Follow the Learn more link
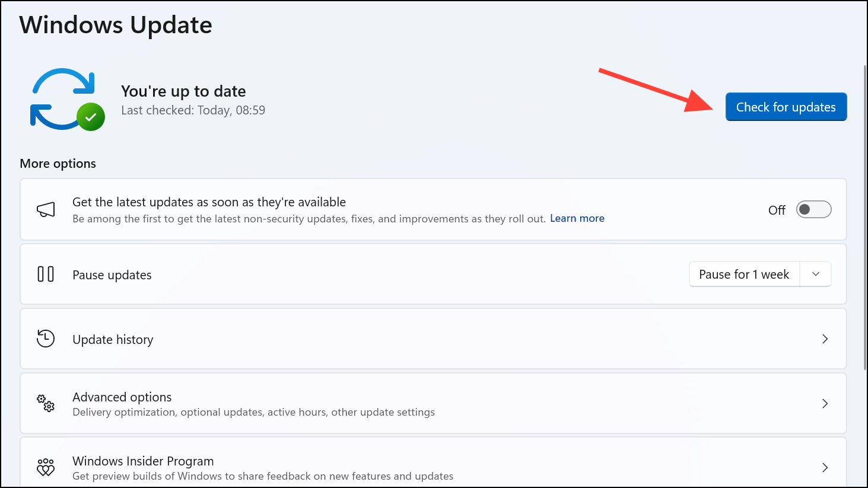The height and width of the screenshot is (488, 868). [x=577, y=218]
